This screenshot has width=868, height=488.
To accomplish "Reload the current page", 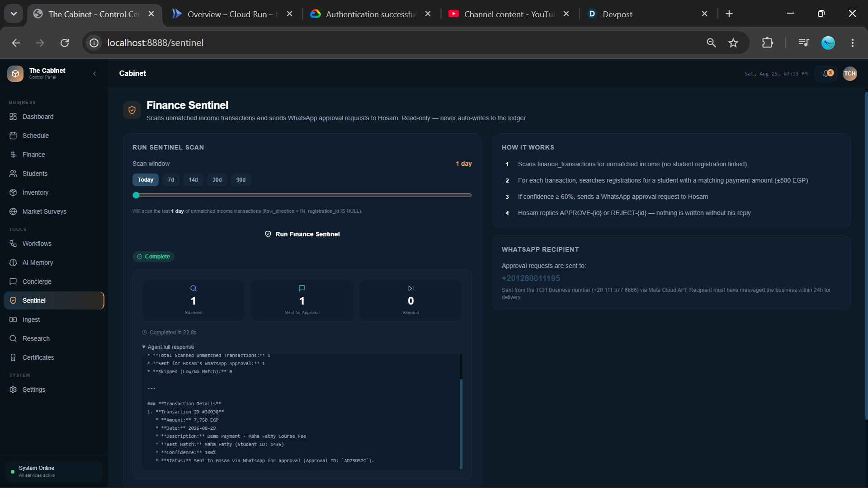I will click(65, 43).
